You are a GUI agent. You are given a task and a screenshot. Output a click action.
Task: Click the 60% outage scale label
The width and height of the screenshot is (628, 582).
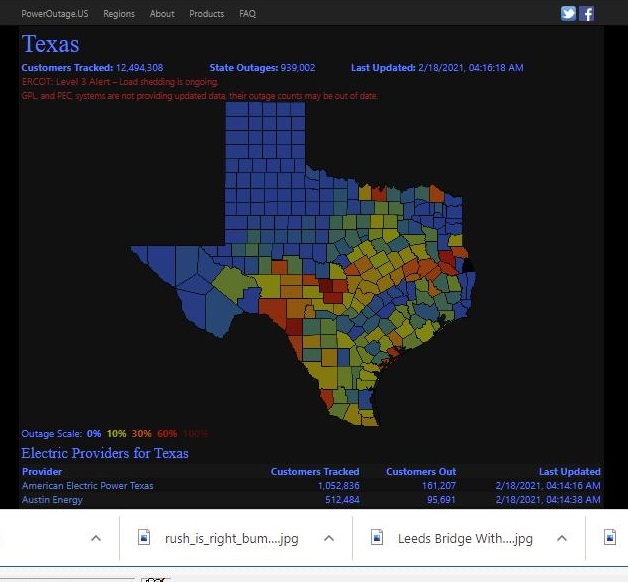(x=167, y=433)
